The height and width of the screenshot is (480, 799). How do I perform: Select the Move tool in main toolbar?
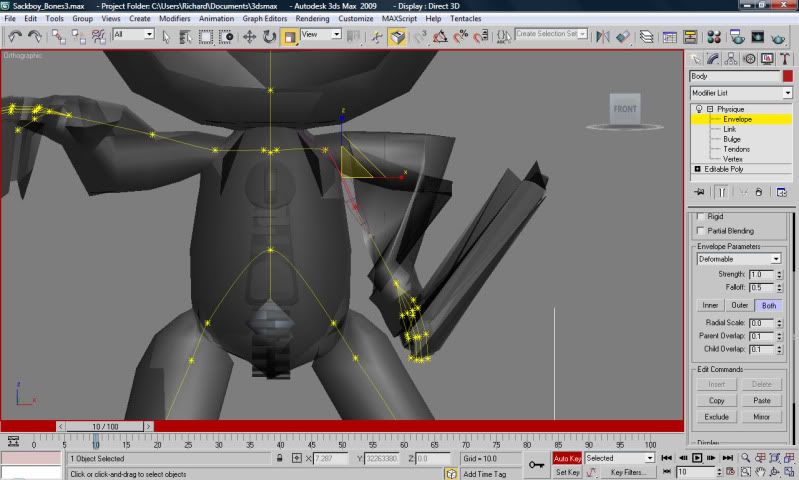click(250, 36)
